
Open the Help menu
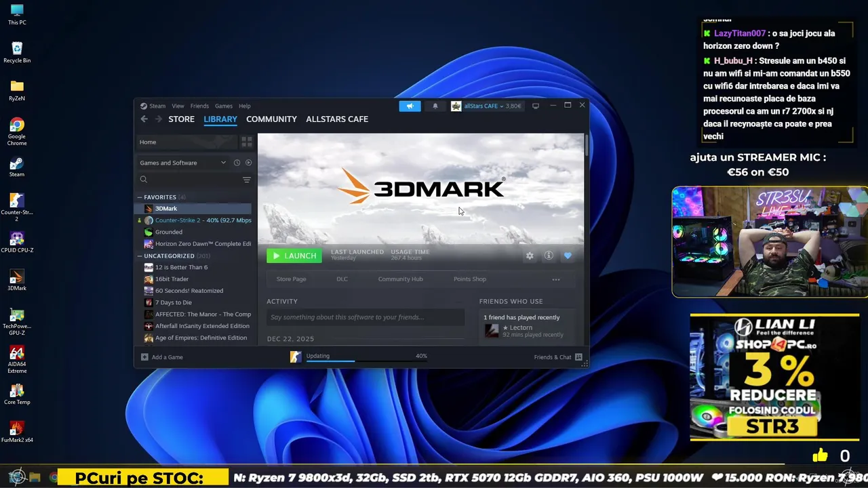click(245, 106)
